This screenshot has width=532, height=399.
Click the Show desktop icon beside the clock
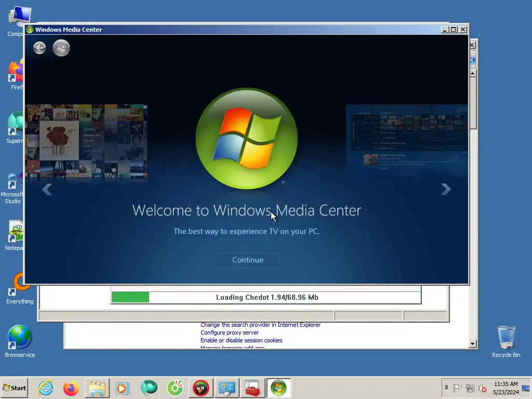tap(526, 388)
